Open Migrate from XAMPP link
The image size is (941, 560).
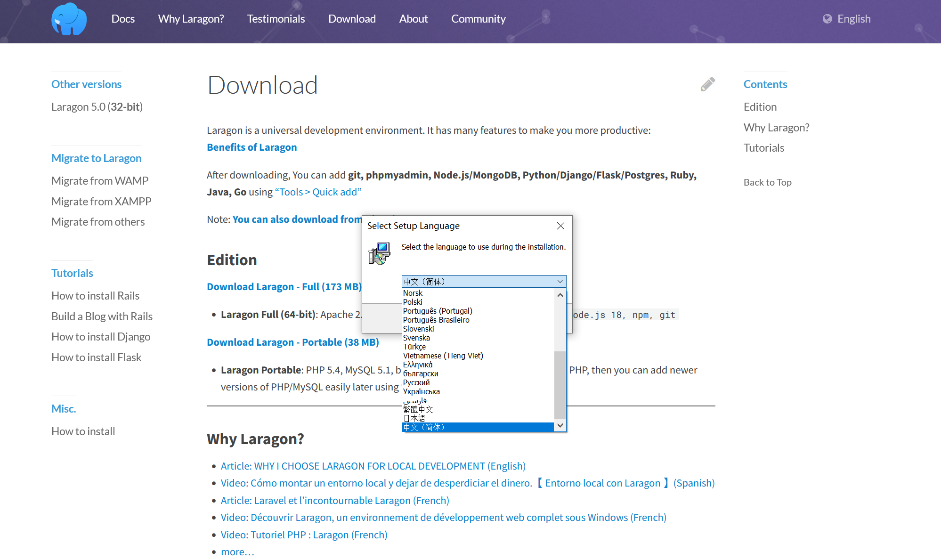tap(101, 202)
